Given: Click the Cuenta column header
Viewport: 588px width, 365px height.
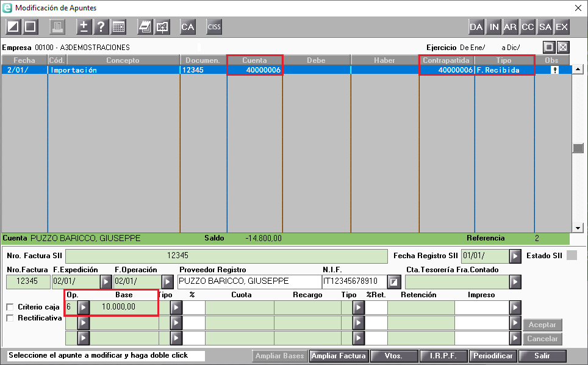Looking at the screenshot, I should 254,60.
